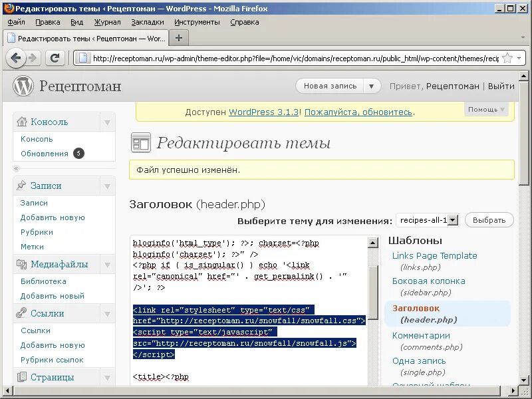Open Рубрики ссылок in the sidebar

click(52, 360)
